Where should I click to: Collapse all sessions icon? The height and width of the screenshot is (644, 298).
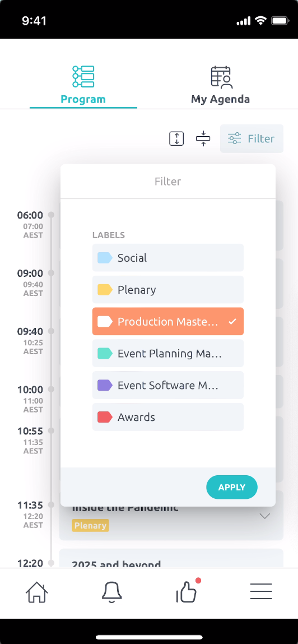[203, 138]
